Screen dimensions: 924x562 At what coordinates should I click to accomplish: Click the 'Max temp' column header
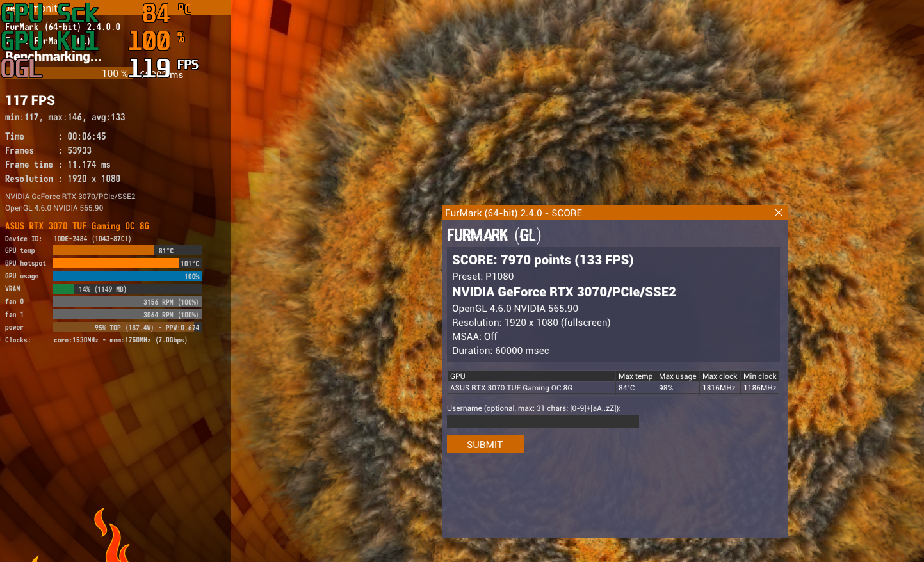[x=635, y=376]
